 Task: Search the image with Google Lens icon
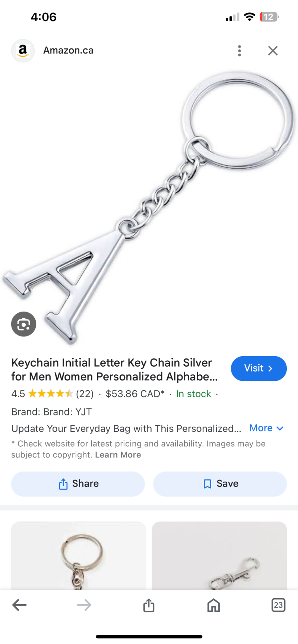(x=23, y=324)
